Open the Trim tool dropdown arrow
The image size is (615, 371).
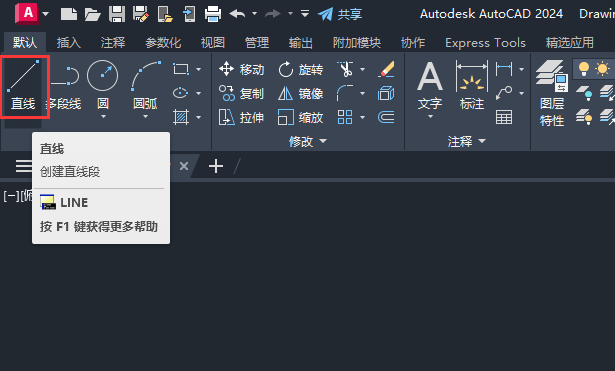pos(362,69)
